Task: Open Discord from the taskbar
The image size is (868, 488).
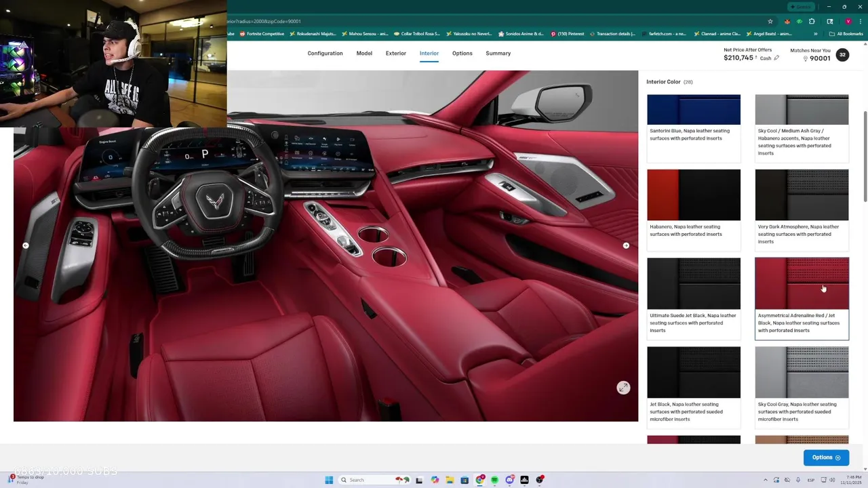Action: point(509,480)
